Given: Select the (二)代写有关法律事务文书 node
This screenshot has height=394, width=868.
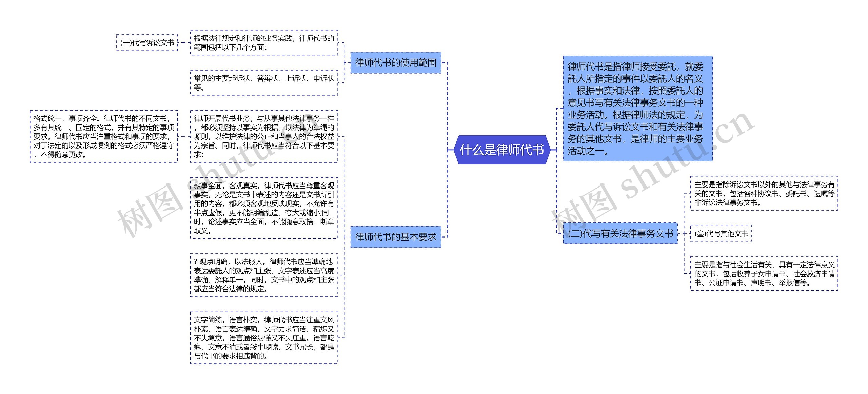Looking at the screenshot, I should [620, 233].
